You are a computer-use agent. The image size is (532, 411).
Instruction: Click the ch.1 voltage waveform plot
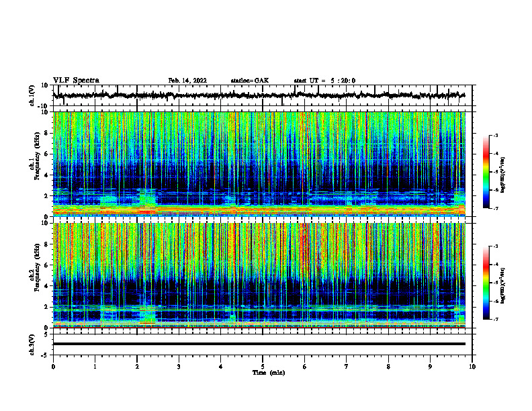[x=263, y=95]
